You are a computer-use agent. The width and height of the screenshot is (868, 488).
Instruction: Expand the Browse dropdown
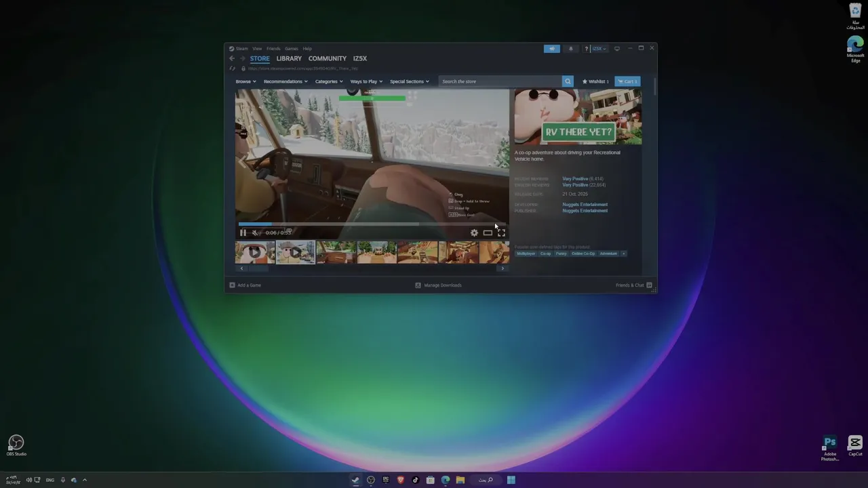pos(245,81)
